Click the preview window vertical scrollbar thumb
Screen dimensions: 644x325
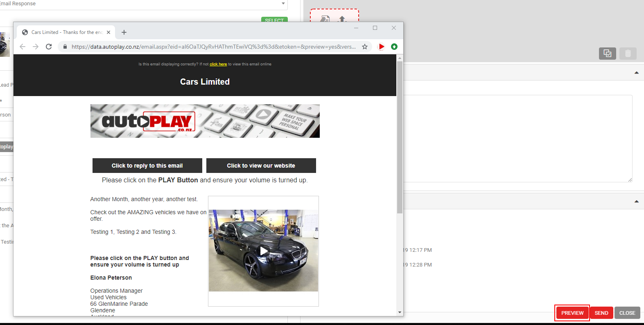(400, 137)
